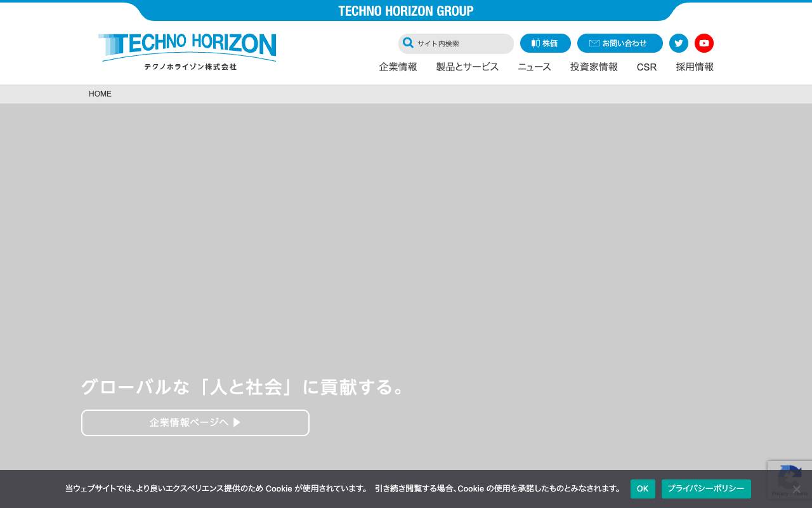The width and height of the screenshot is (812, 508).
Task: Open the 投資家情報 navigation menu
Action: point(594,67)
